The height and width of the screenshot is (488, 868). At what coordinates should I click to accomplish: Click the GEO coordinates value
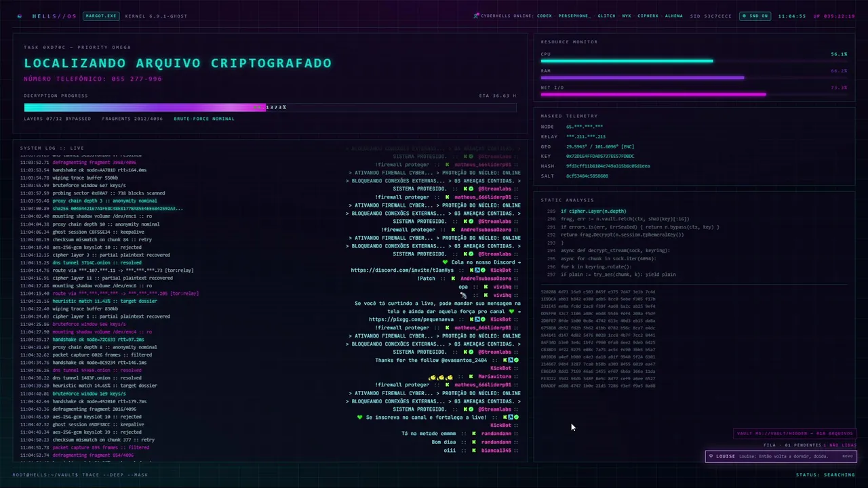click(600, 146)
